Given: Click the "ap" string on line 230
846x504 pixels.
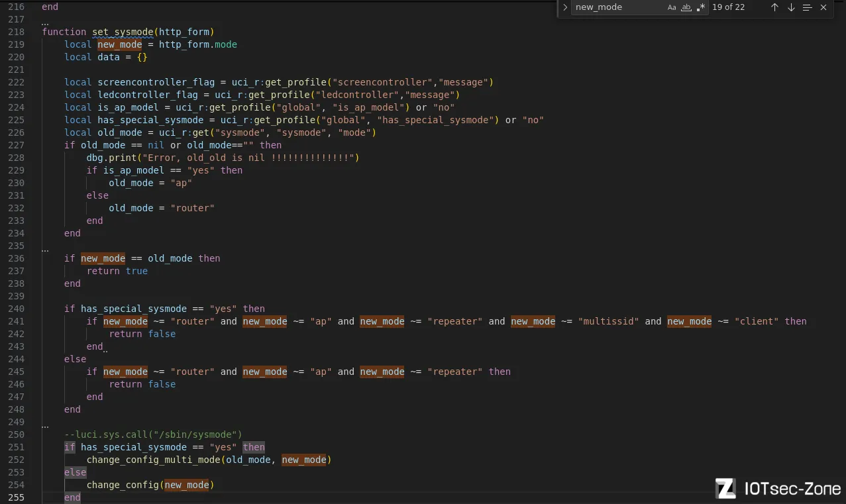Looking at the screenshot, I should (x=181, y=183).
